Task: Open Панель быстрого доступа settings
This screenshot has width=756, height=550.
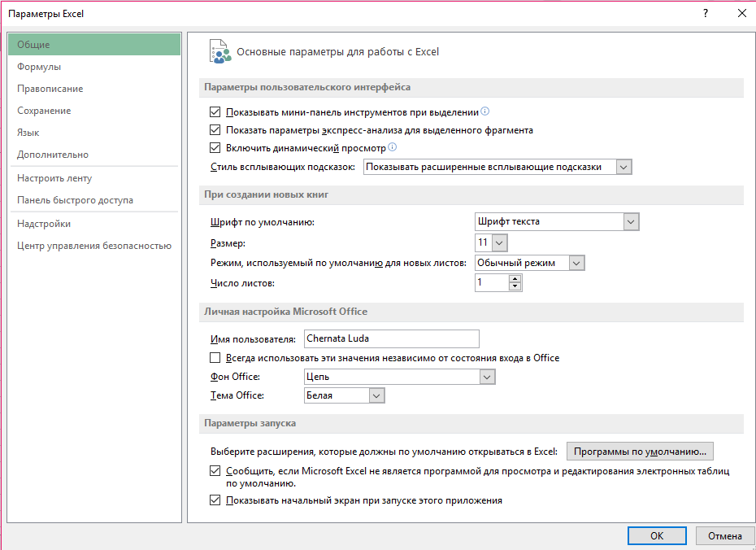Action: pyautogui.click(x=94, y=199)
